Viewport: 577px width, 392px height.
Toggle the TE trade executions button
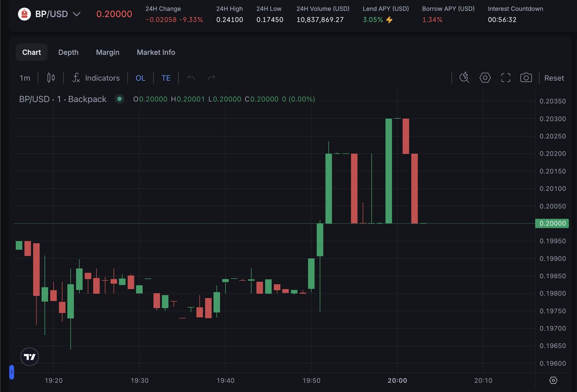point(166,78)
